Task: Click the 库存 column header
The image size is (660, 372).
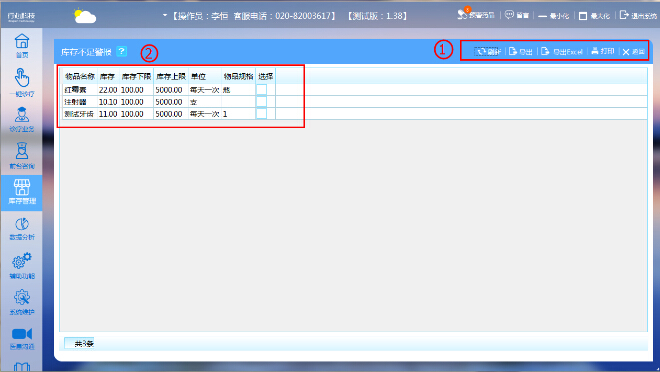Action: click(108, 76)
